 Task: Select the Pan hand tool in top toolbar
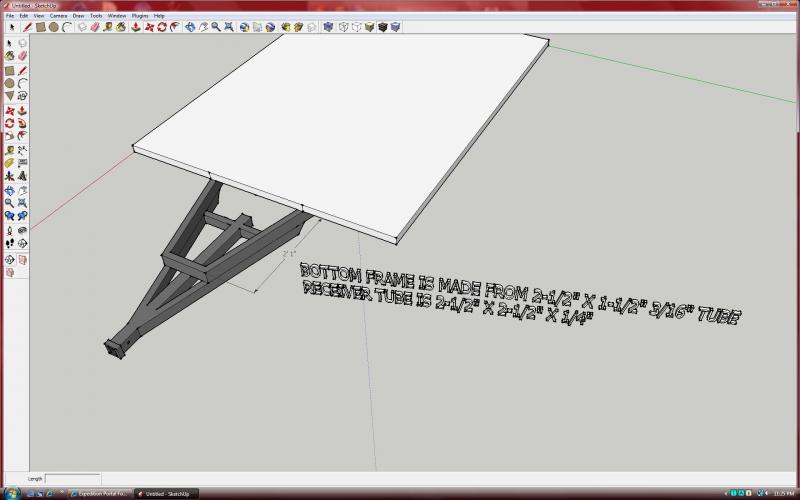pos(203,27)
